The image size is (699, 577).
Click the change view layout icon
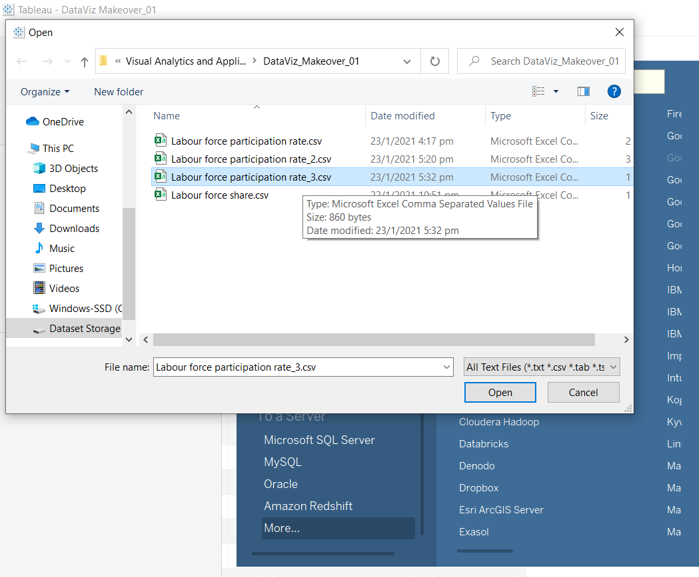pos(539,92)
